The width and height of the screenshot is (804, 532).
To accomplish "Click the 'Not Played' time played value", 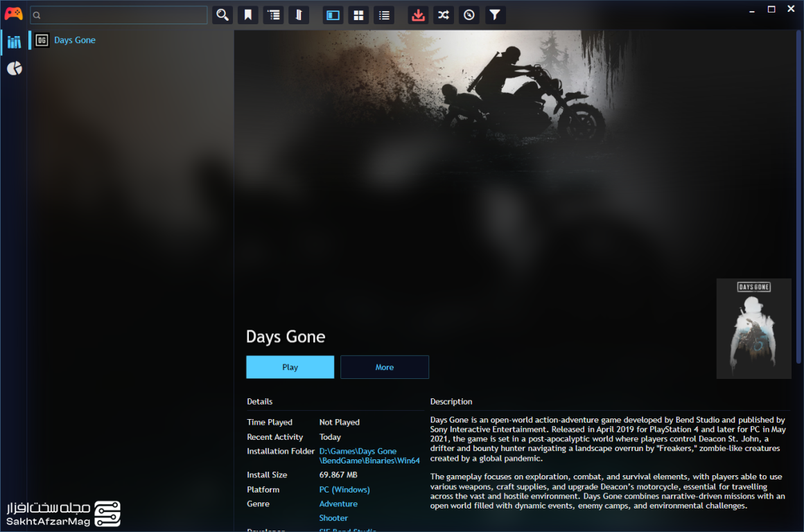I will click(340, 423).
